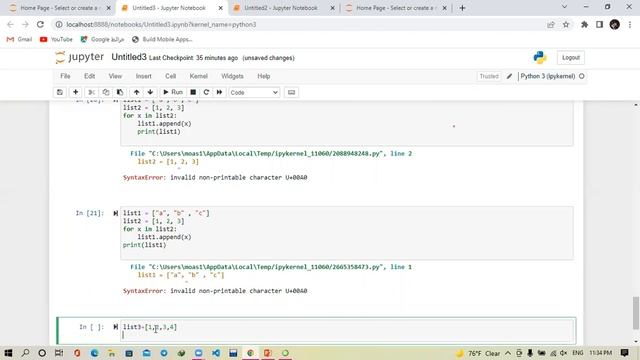The image size is (640, 360).
Task: Switch to the Untitled2 Jupyter Notebook tab
Action: coord(281,8)
